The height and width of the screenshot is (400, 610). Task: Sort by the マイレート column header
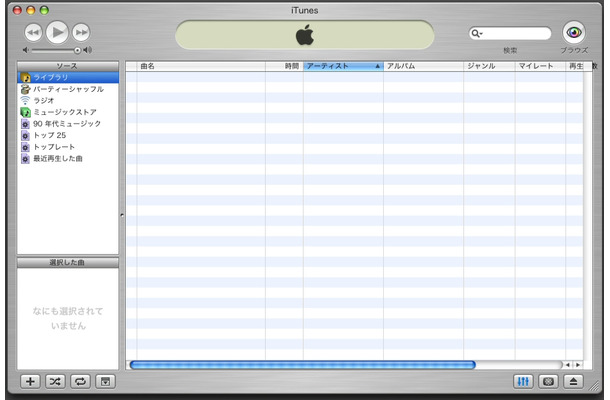pyautogui.click(x=540, y=66)
